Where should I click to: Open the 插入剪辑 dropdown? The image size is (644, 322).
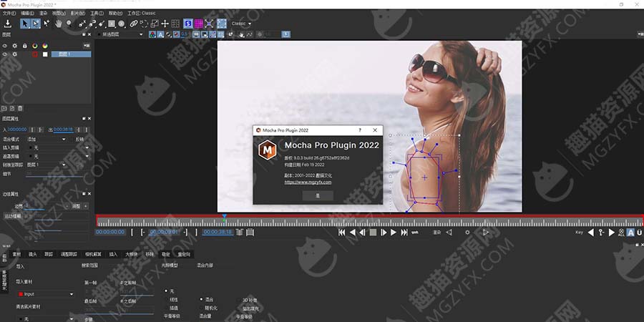[58, 147]
